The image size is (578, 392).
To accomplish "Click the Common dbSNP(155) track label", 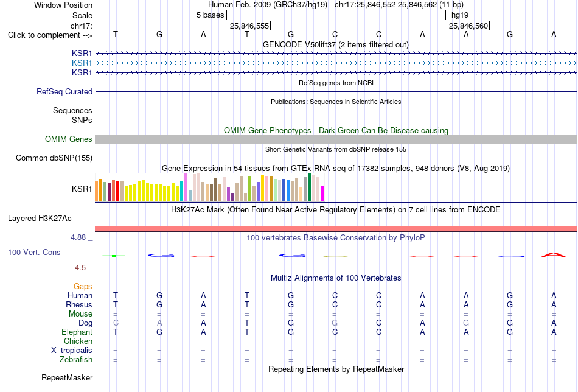I will (x=54, y=158).
